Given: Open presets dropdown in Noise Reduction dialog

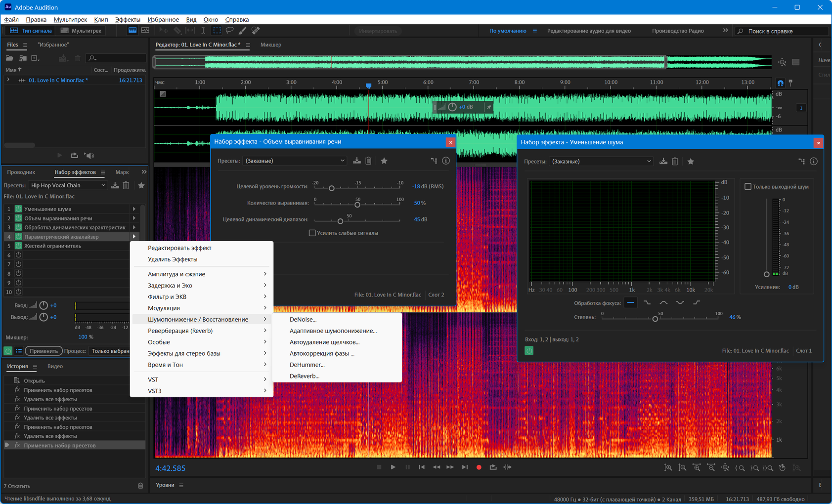Looking at the screenshot, I should click(601, 162).
